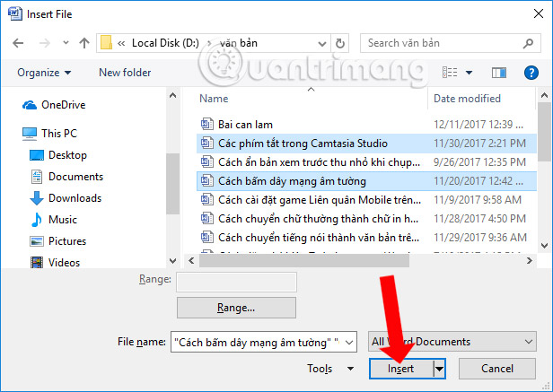Viewport: 553px width, 392px height.
Task: Create a New folder
Action: 125,73
